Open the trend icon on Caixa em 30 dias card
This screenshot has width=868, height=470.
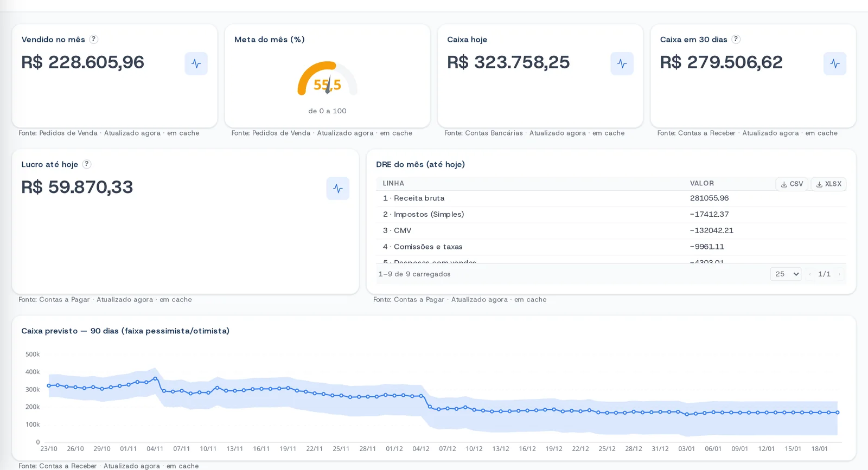point(835,63)
